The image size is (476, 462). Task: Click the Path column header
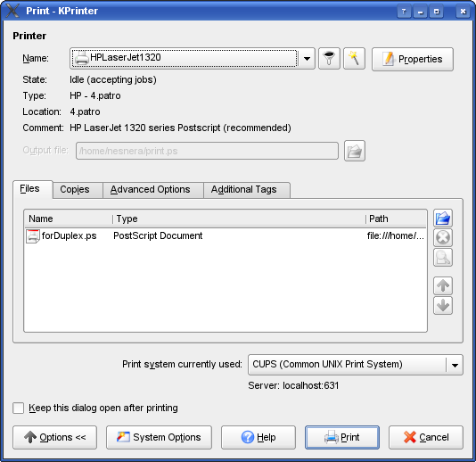coord(396,219)
